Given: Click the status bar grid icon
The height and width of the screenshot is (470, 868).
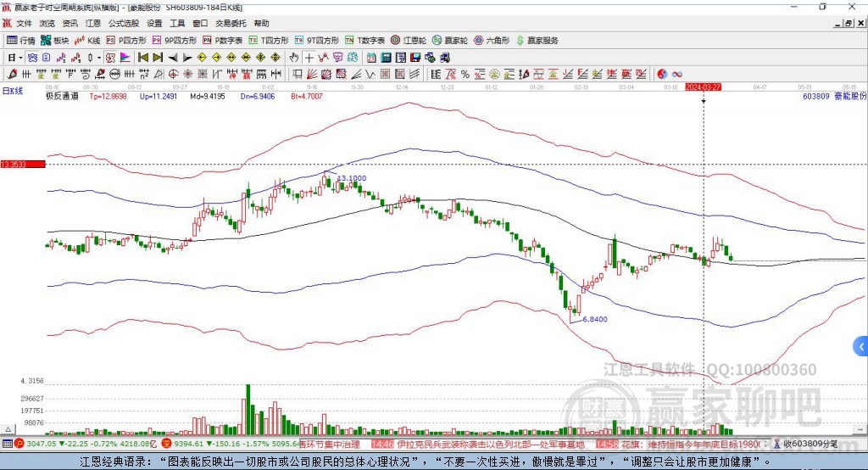Looking at the screenshot, I should click(7, 444).
